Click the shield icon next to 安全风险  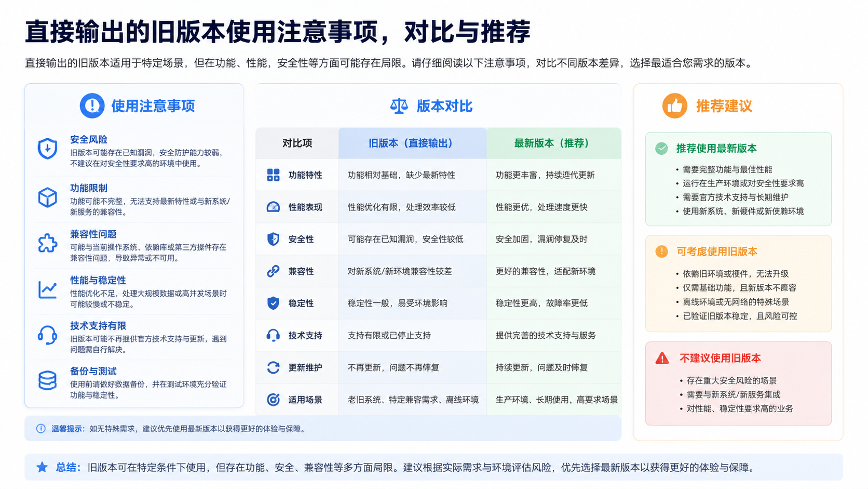coord(47,149)
